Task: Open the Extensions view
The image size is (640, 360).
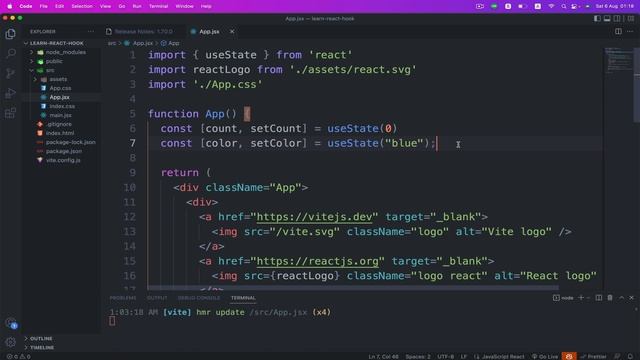Action: click(x=11, y=113)
